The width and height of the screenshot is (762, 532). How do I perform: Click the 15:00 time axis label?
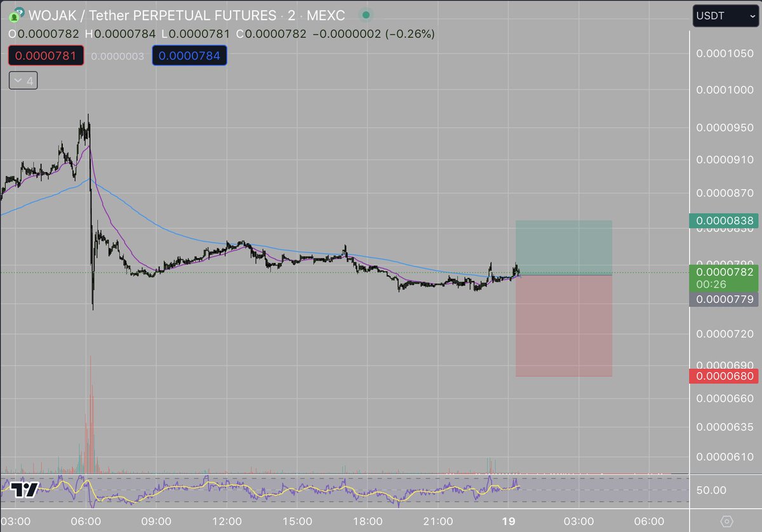pos(297,521)
